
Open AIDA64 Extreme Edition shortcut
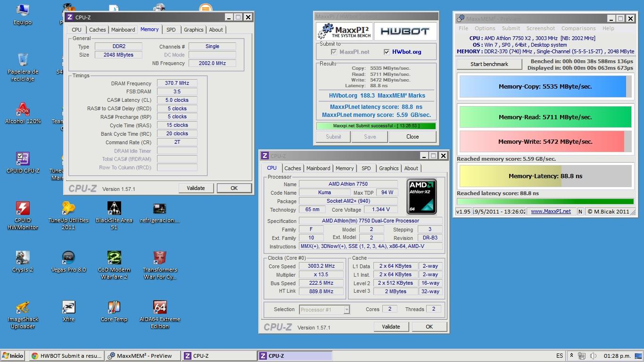point(159,314)
